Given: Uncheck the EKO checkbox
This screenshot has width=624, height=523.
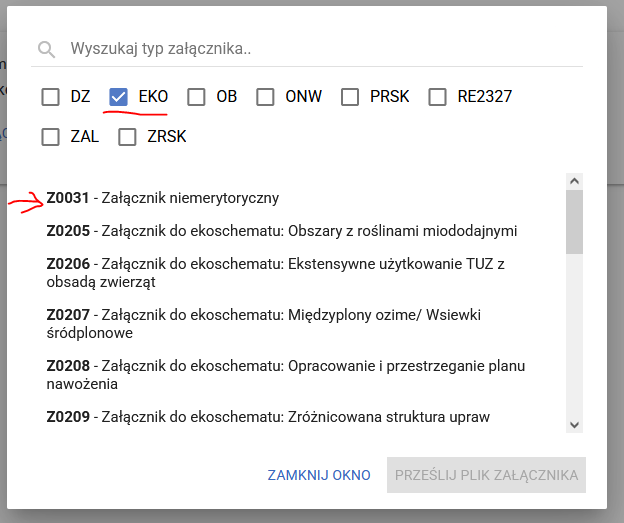Looking at the screenshot, I should tap(119, 97).
